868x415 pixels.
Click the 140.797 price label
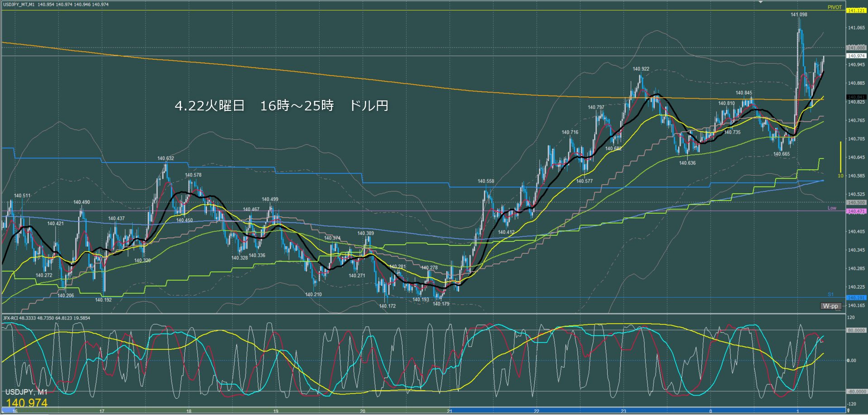596,107
